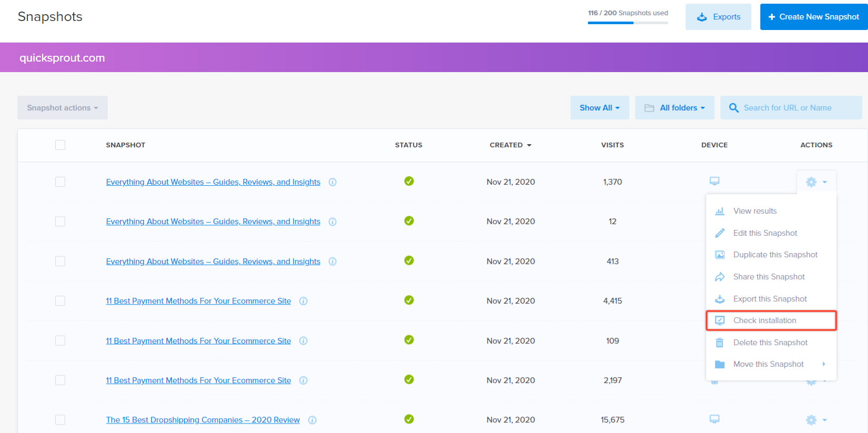Image resolution: width=868 pixels, height=433 pixels.
Task: Click the green status check for the 4,415-visit snapshot
Action: (409, 300)
